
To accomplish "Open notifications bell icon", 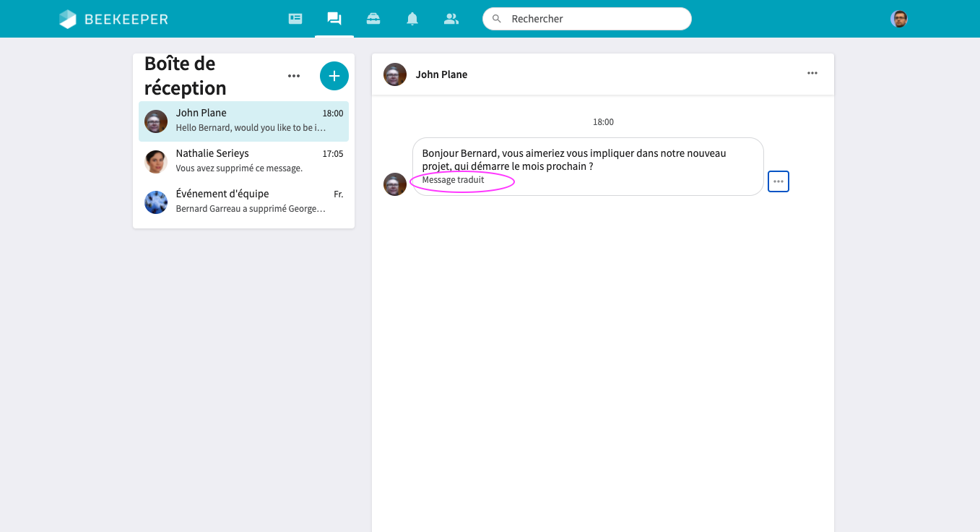I will [x=412, y=19].
